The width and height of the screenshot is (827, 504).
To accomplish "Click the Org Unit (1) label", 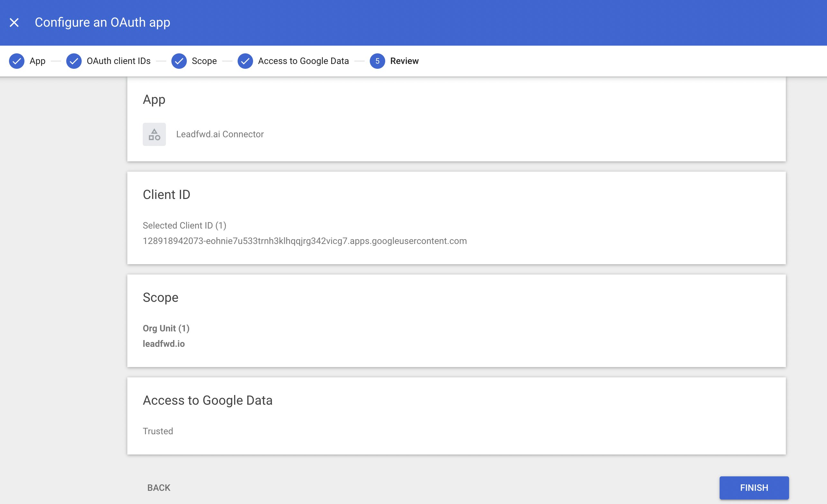I will (166, 328).
